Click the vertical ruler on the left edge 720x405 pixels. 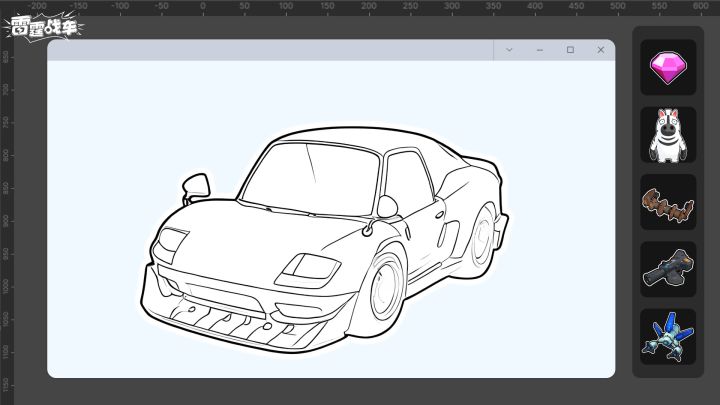6,220
